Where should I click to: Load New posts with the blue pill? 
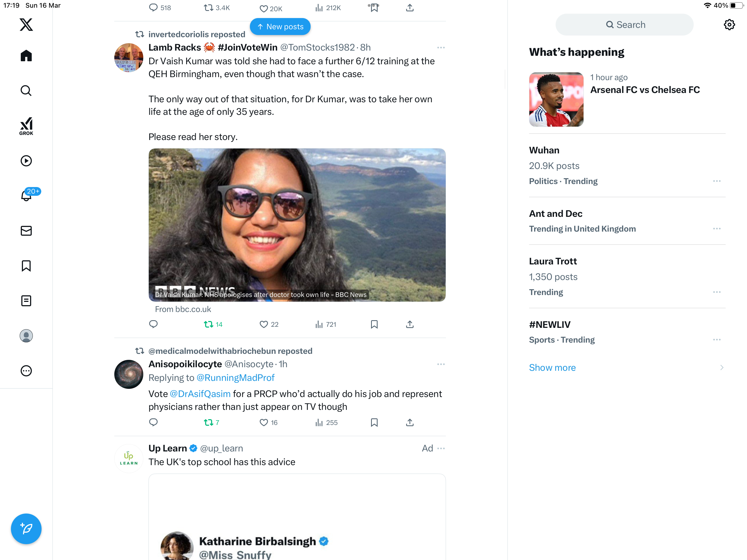click(280, 27)
